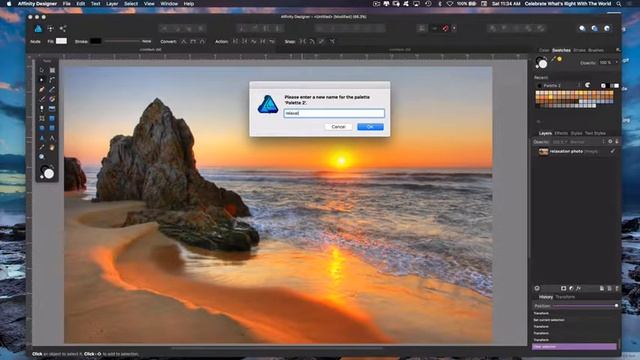Select the Pen tool
This screenshot has height=360, width=640.
point(42,89)
